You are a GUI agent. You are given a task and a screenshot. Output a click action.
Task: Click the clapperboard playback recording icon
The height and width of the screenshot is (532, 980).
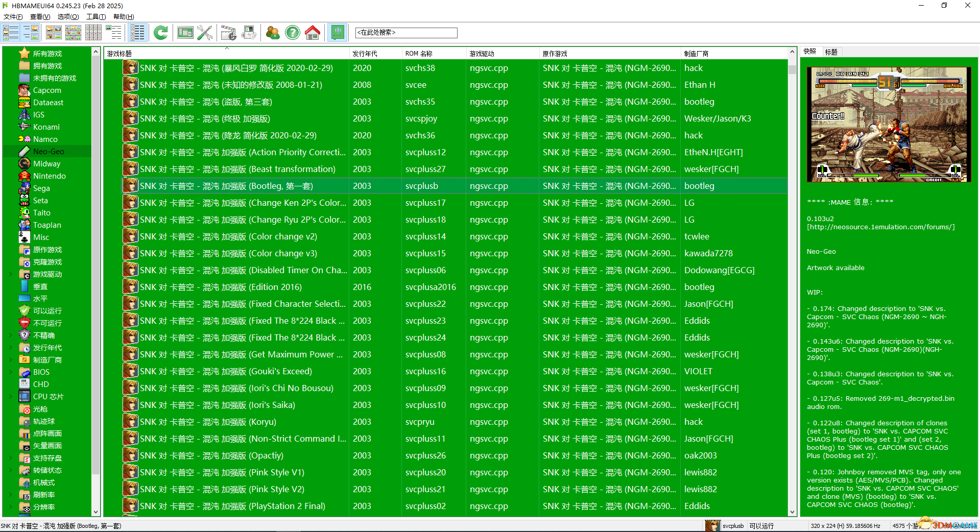coord(229,33)
